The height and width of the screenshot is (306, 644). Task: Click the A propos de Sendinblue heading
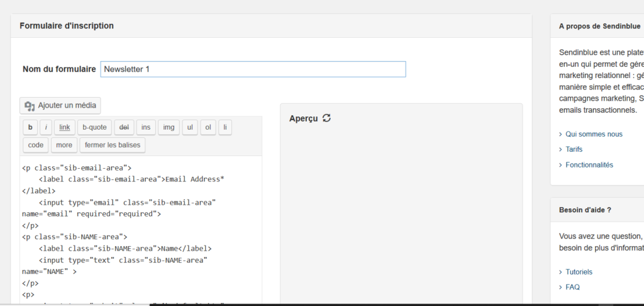(599, 26)
